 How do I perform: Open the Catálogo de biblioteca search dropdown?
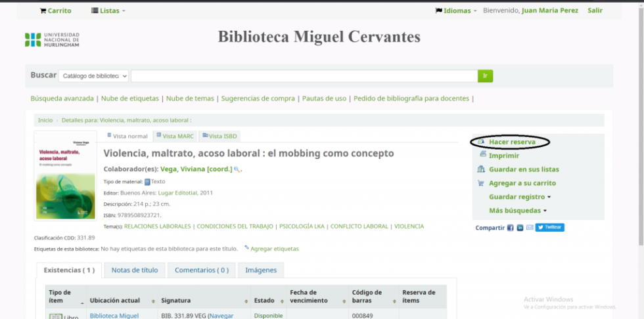click(93, 76)
